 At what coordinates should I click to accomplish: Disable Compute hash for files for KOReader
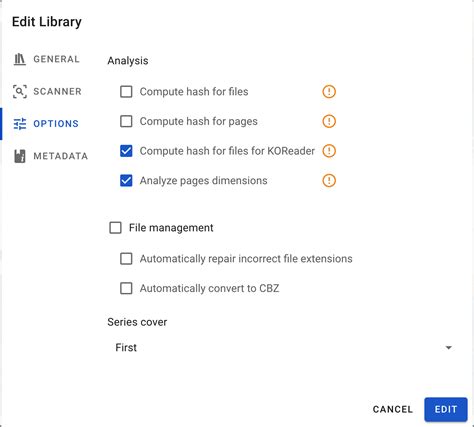126,151
